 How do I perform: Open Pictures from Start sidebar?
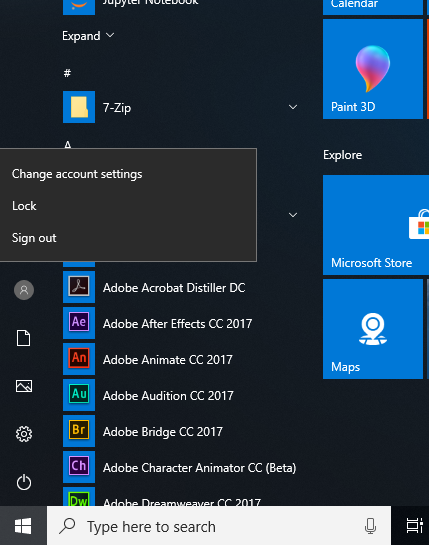click(x=24, y=386)
